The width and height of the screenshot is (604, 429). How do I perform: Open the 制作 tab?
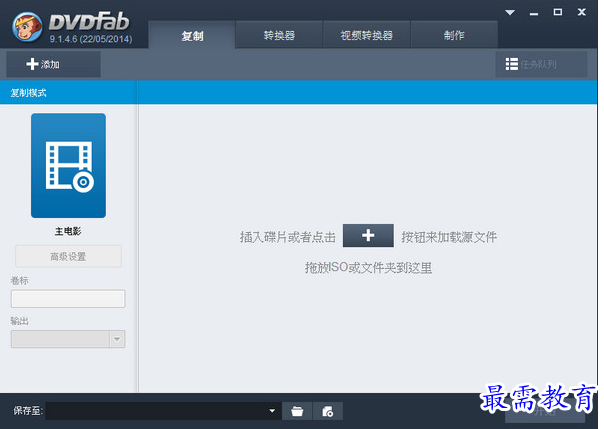pyautogui.click(x=454, y=35)
